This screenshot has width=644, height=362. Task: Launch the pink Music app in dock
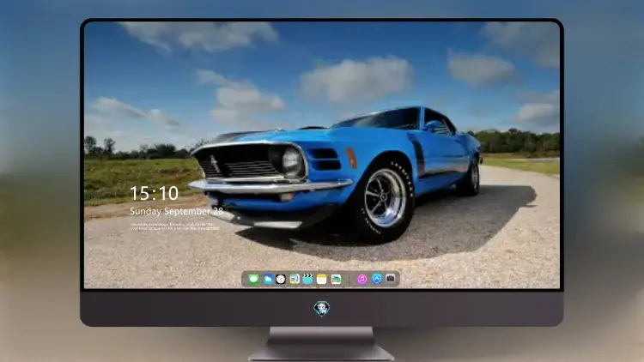(x=361, y=279)
